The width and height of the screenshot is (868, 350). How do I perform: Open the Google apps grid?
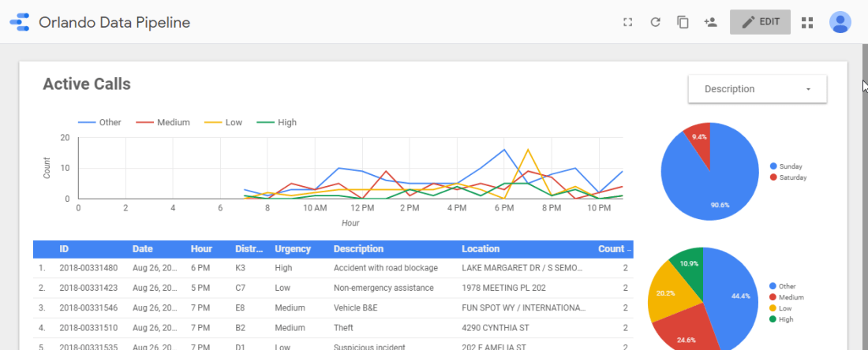[x=806, y=22]
